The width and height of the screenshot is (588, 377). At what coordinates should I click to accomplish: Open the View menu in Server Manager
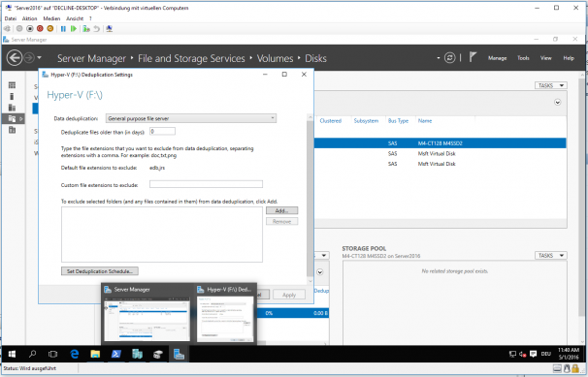coord(545,58)
